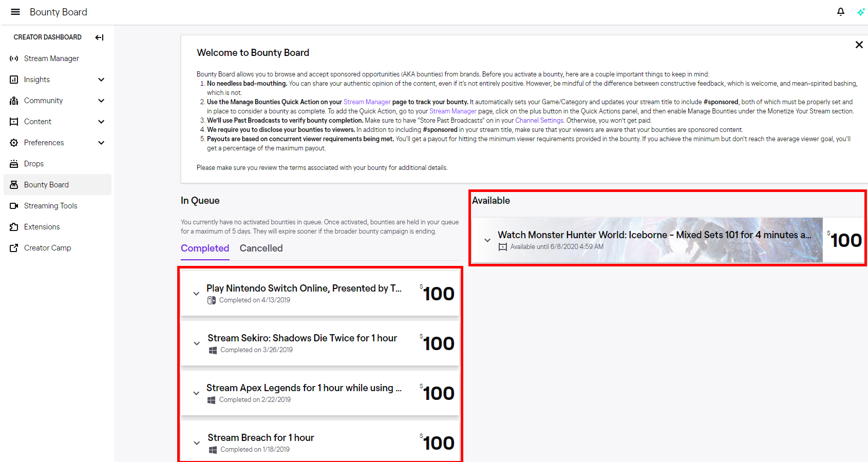Click the Bounty Board sidebar icon

click(14, 185)
